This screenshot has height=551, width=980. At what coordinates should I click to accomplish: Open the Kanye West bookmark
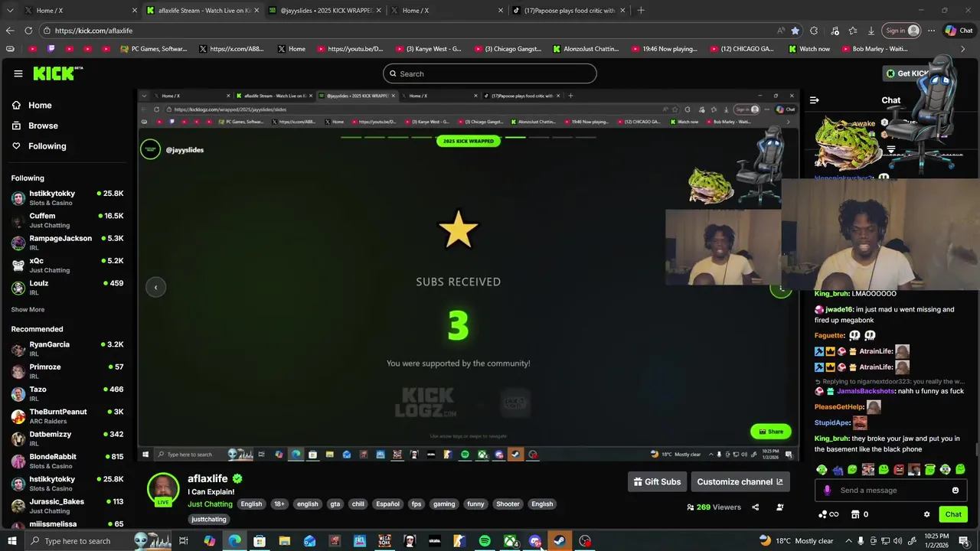pyautogui.click(x=428, y=49)
